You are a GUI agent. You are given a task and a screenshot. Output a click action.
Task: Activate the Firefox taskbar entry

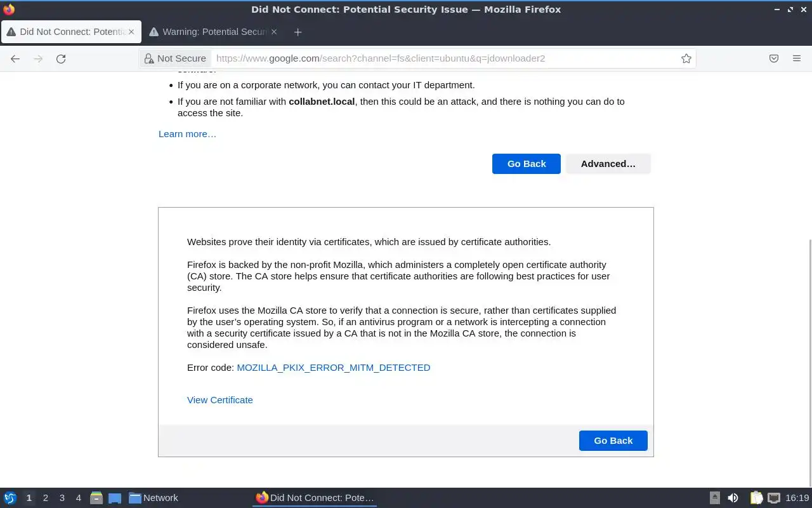coord(315,498)
